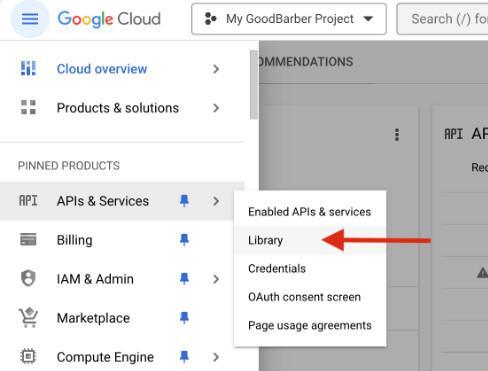Image resolution: width=488 pixels, height=371 pixels.
Task: Expand the Cloud overview submenu chevron
Action: [216, 69]
